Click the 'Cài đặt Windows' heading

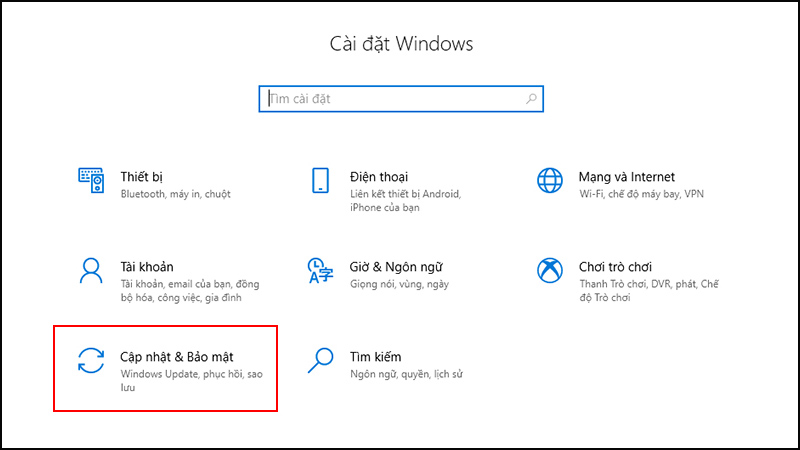401,44
